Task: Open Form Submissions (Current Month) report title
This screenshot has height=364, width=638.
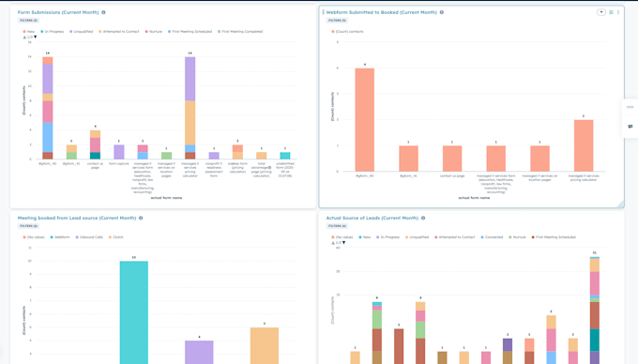Action: point(58,12)
